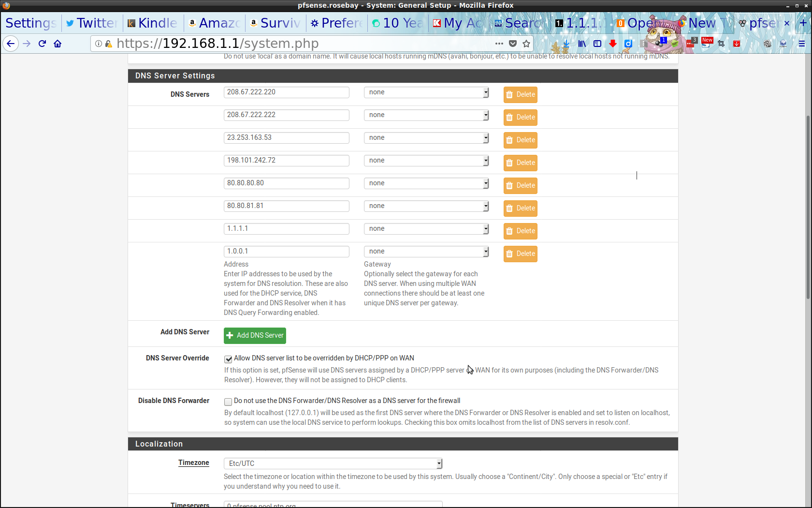
Task: Toggle the sidebar view icon
Action: point(597,44)
